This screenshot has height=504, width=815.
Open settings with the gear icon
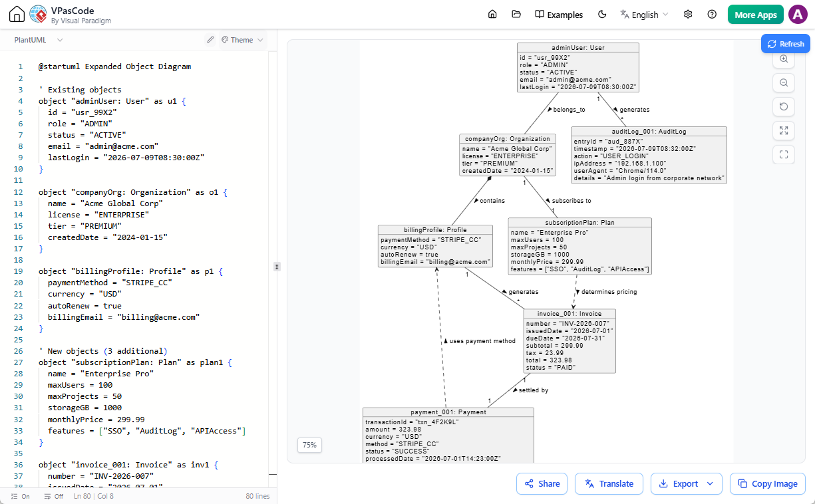688,15
